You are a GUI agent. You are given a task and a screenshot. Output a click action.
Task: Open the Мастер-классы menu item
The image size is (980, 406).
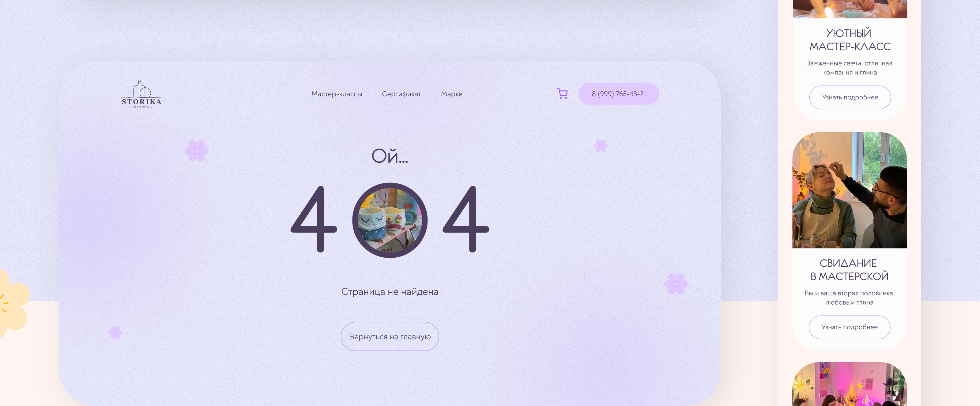pos(337,94)
